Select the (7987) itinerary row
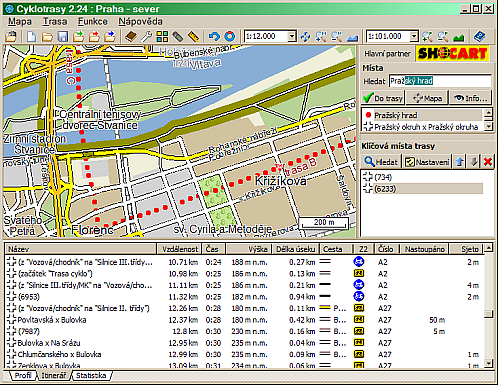498x385 pixels. click(244, 331)
